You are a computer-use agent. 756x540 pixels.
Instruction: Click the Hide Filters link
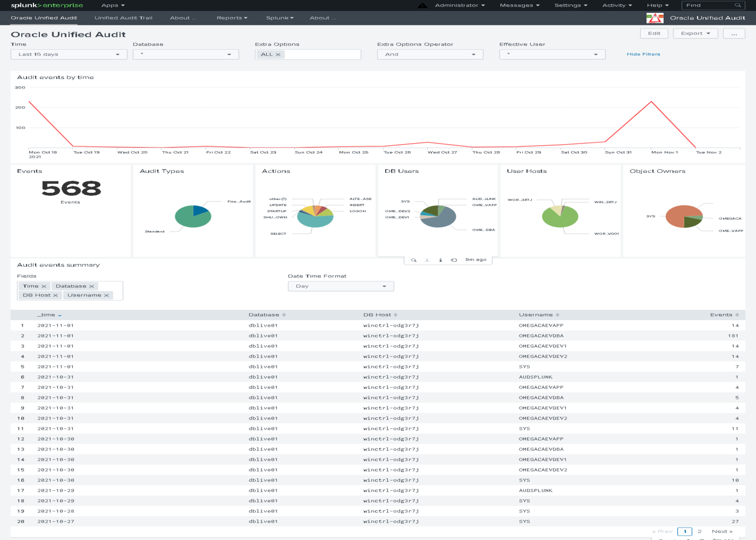[643, 54]
